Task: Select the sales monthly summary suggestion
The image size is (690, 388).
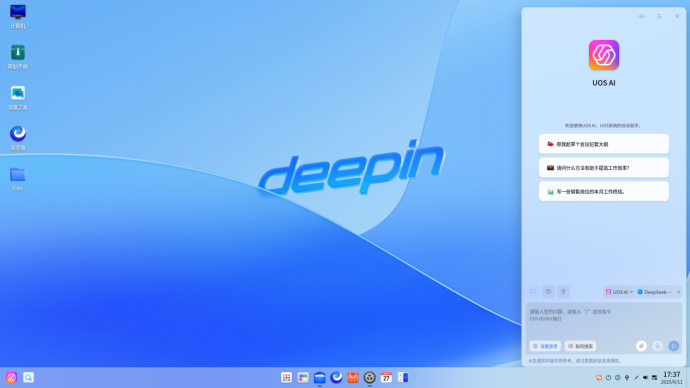Action: [604, 191]
